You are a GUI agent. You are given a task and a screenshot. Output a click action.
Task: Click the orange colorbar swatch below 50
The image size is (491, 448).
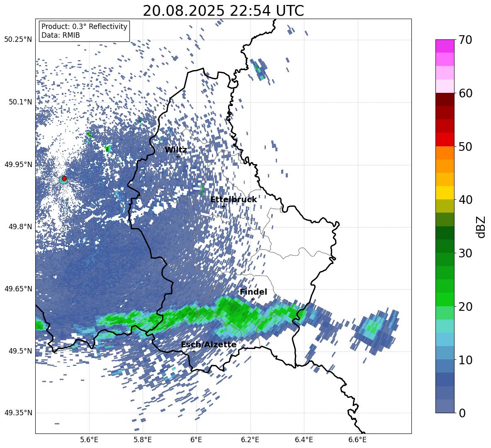445,153
